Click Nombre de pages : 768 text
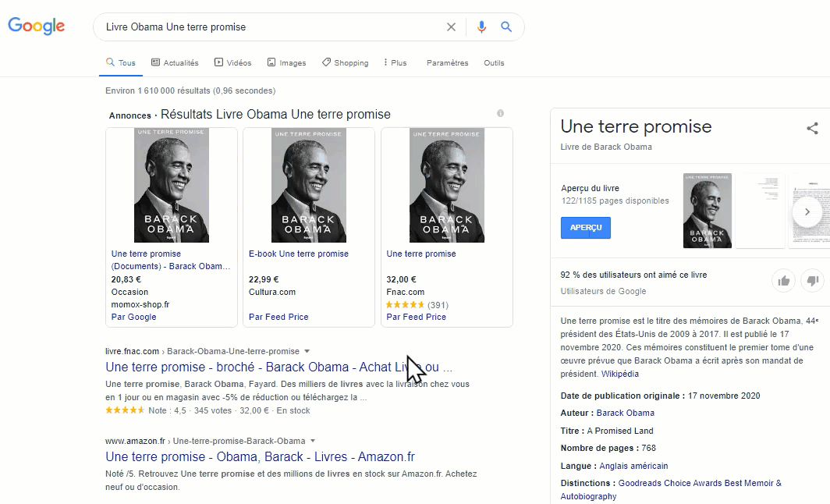 coord(608,448)
